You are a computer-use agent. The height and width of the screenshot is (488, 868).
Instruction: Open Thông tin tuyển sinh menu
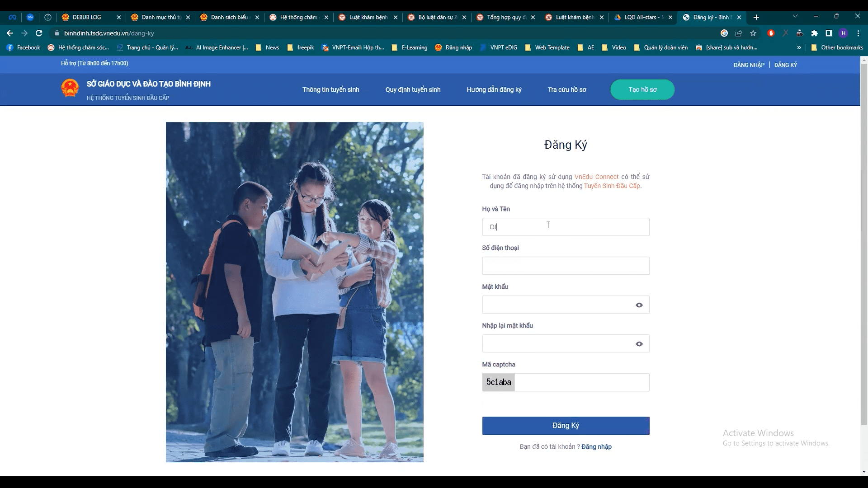coord(330,89)
